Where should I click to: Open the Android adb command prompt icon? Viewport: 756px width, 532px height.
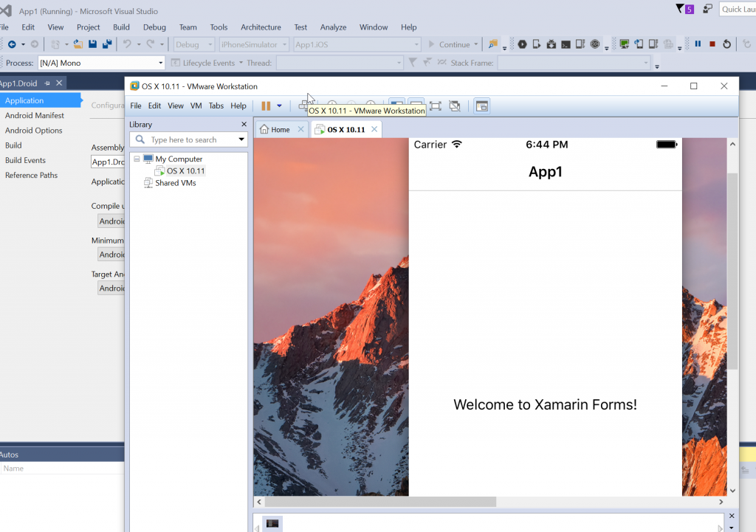click(566, 44)
